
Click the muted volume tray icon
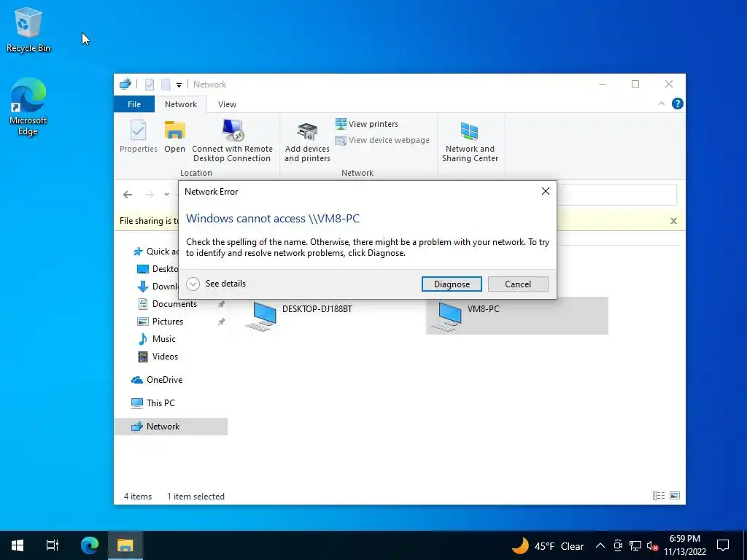pos(653,545)
